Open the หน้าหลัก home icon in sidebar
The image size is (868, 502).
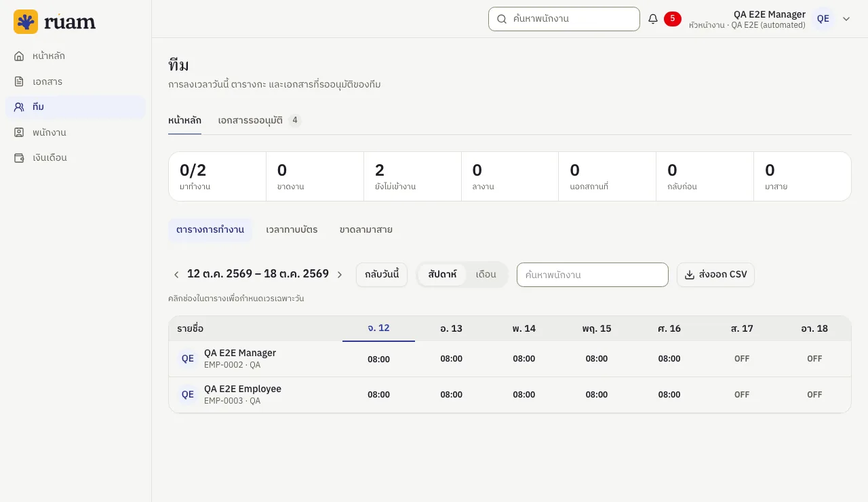click(19, 56)
